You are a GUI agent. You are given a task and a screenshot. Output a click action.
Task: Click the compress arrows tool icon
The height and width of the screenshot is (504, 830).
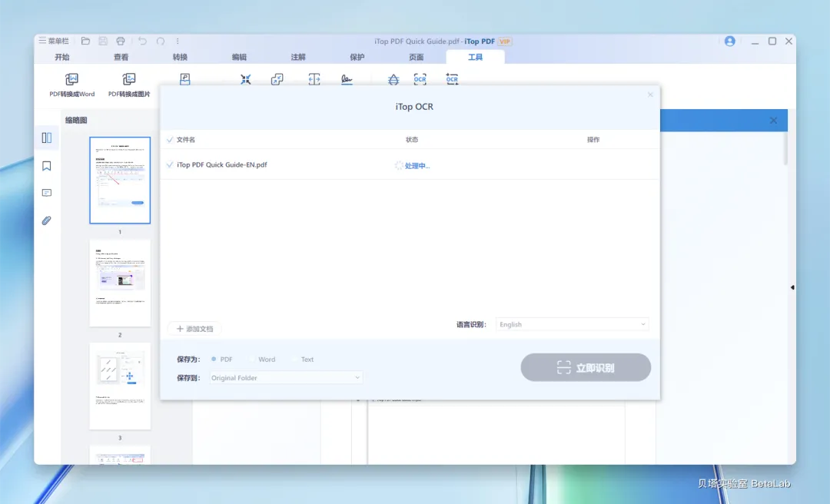pos(246,79)
